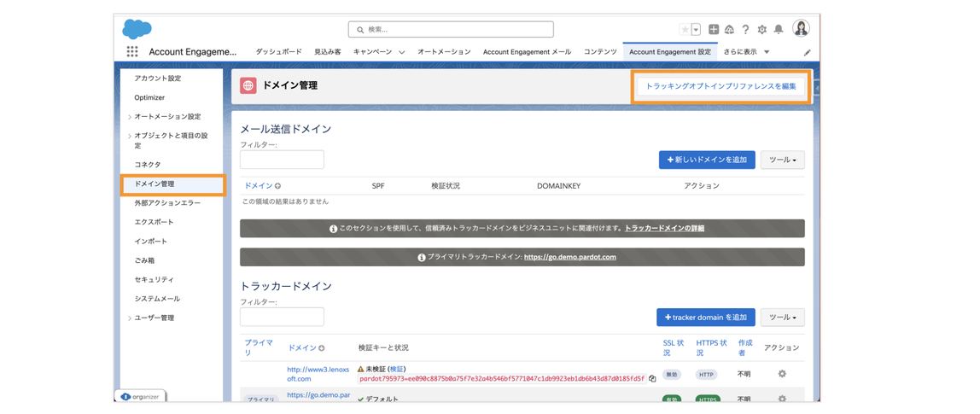Screen dimensions: 980x414
Task: Open インポート in the sidebar
Action: 150,241
